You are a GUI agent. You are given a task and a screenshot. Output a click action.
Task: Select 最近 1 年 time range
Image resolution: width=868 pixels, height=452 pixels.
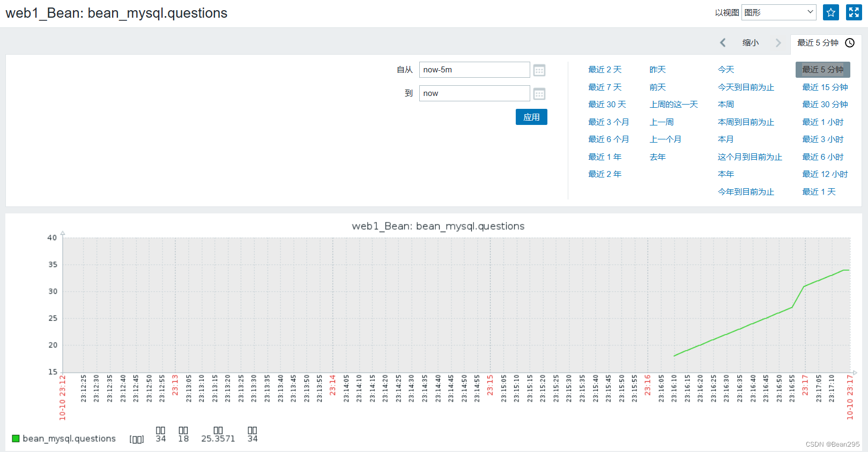[x=605, y=157]
